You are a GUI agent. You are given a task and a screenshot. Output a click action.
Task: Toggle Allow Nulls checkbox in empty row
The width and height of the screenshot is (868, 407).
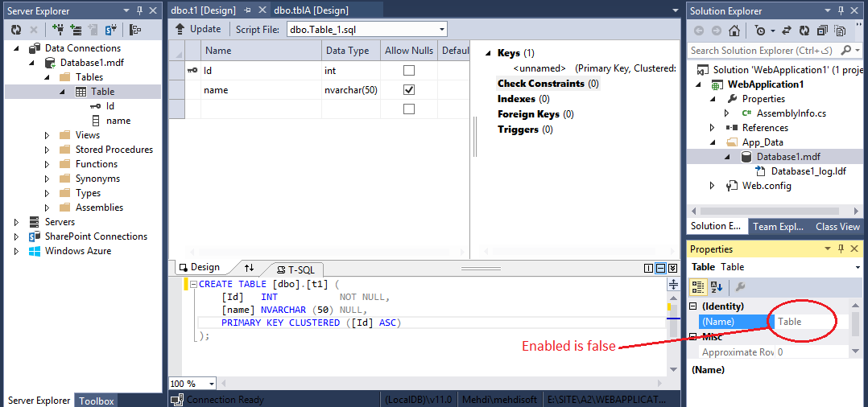[x=408, y=109]
